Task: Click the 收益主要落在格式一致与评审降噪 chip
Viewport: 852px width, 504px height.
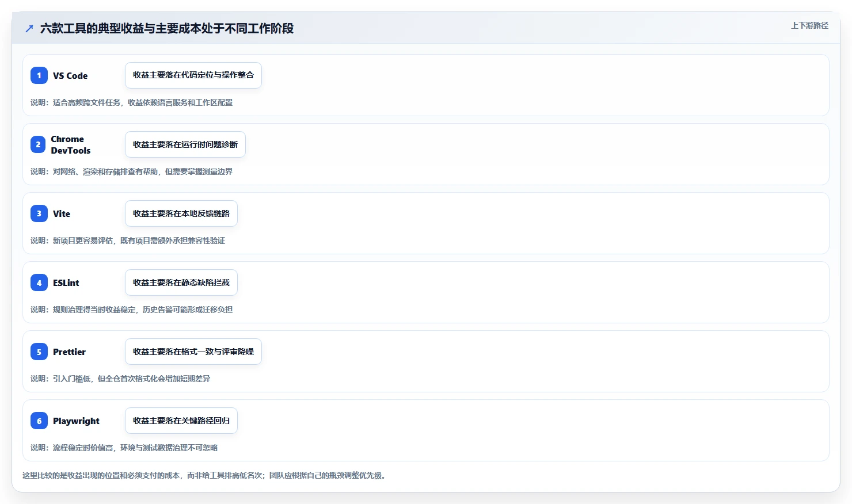Action: 193,352
